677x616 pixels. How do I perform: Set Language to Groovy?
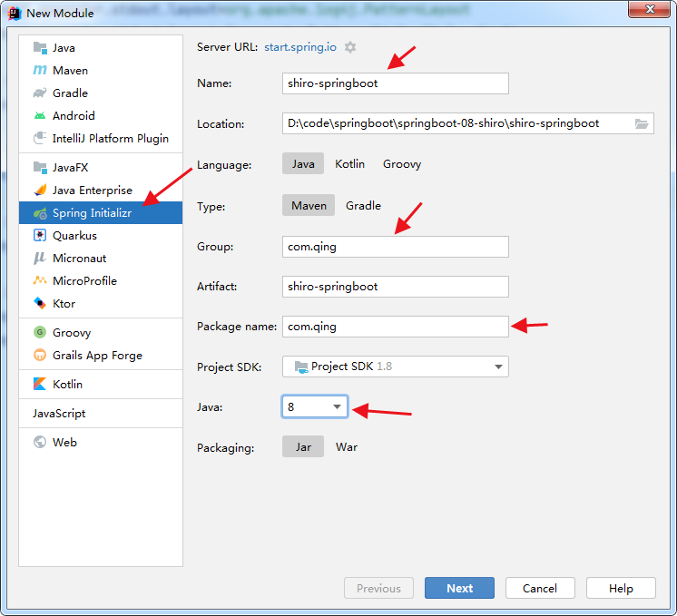pos(402,164)
